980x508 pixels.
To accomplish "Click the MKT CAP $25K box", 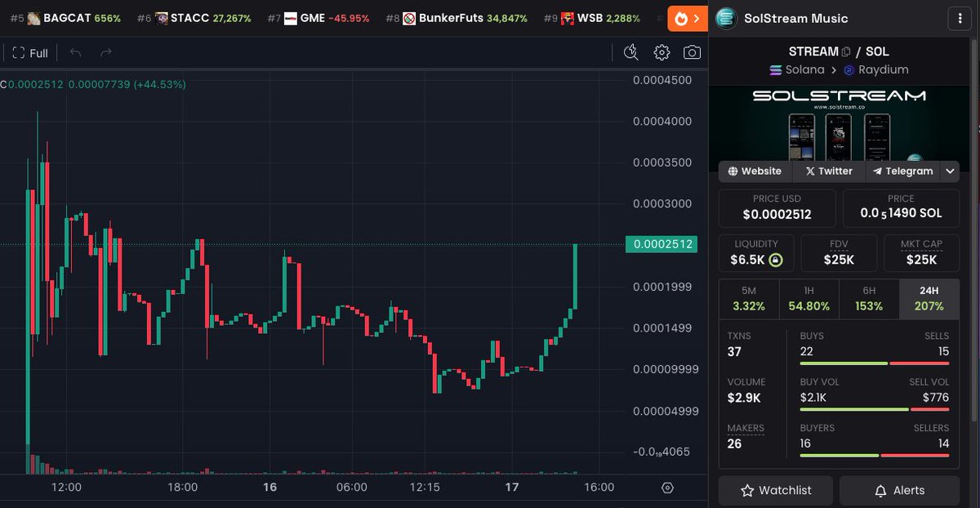I will [x=921, y=253].
